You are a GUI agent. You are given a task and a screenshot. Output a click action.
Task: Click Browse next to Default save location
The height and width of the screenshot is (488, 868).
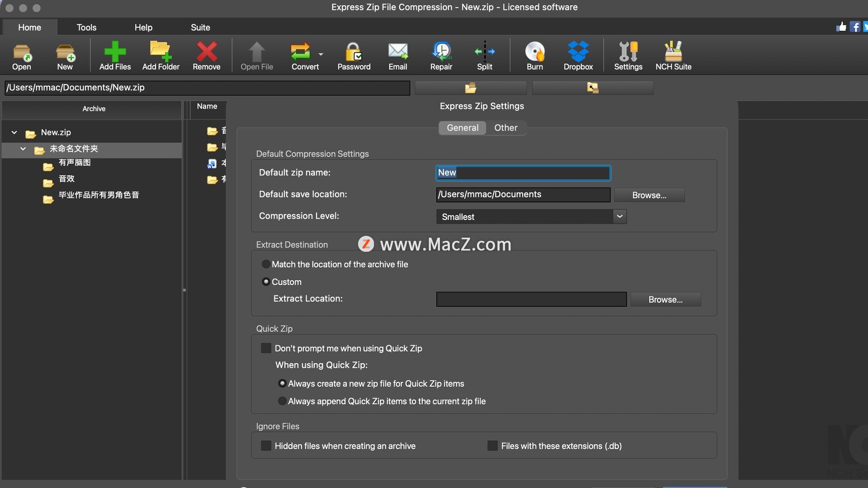pos(649,195)
